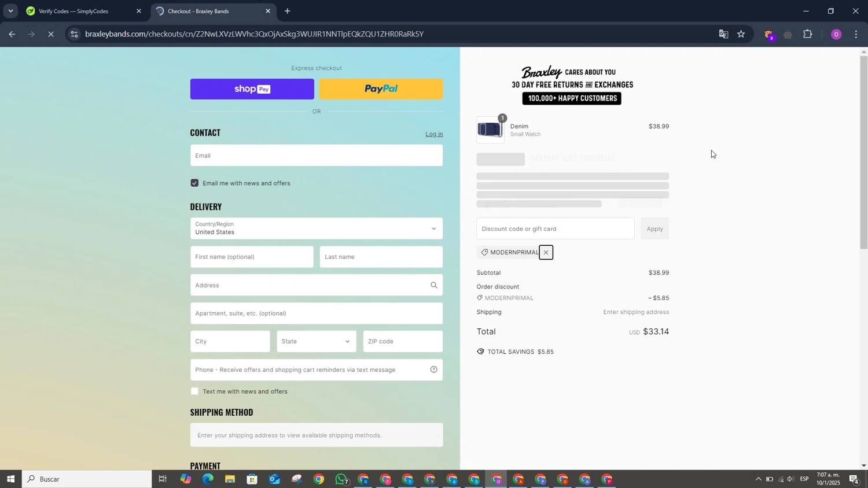Open Task View in the taskbar
This screenshot has width=868, height=488.
pos(163,479)
